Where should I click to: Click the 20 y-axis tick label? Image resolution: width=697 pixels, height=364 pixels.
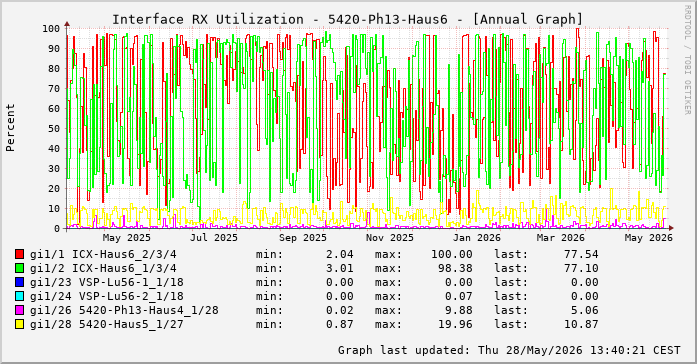54,188
